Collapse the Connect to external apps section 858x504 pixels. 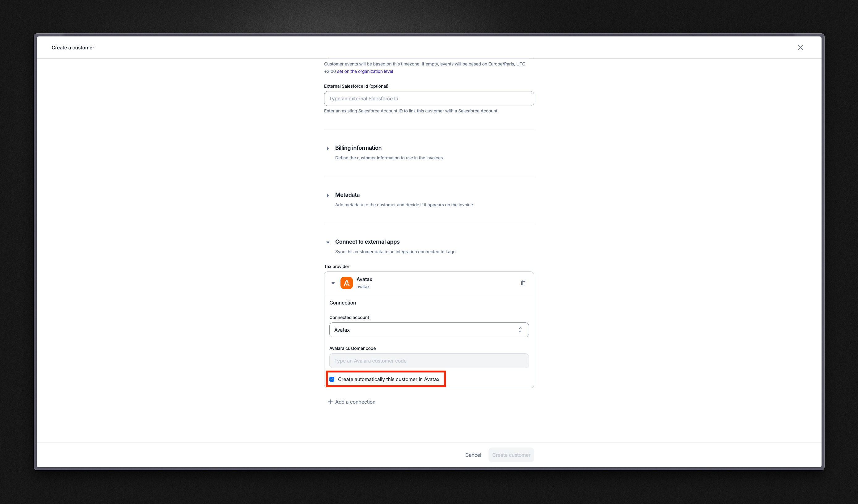tap(328, 242)
